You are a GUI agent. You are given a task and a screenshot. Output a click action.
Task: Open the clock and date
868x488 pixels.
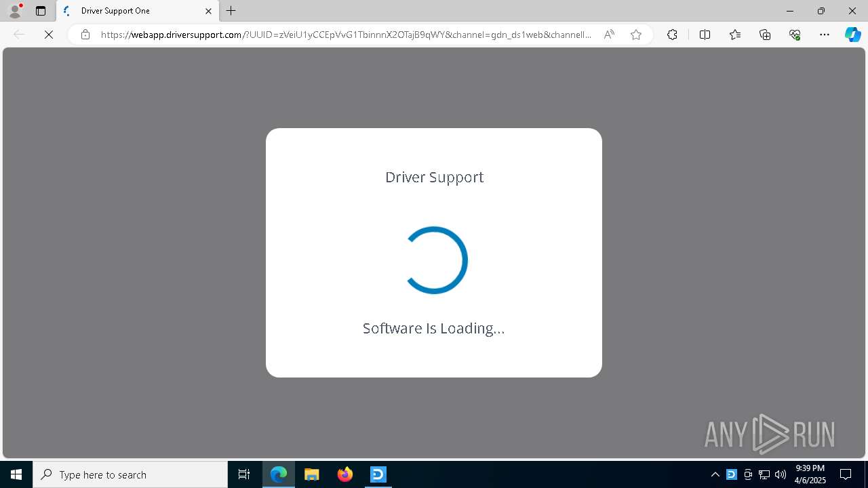tap(810, 474)
